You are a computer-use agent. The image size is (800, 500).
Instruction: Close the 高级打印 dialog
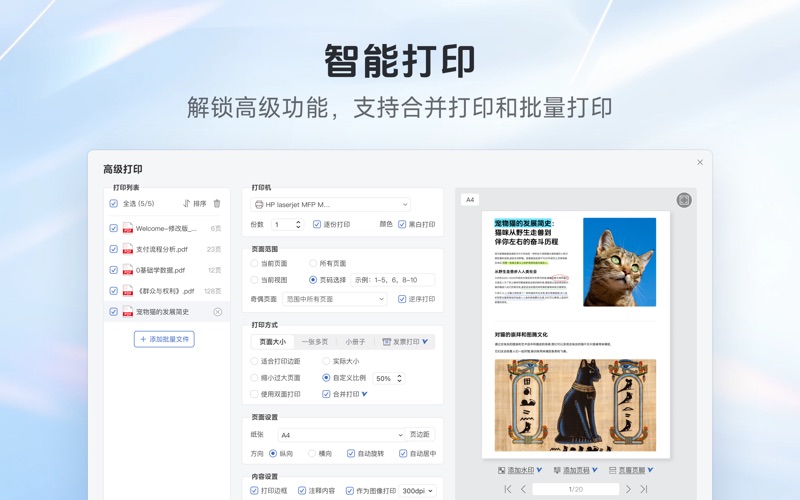coord(700,162)
